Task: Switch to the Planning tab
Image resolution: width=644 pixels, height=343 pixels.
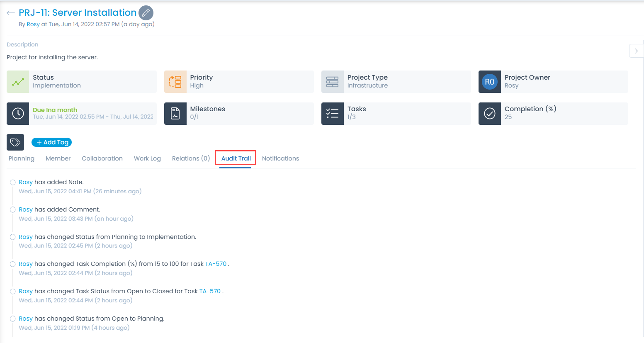Action: 22,158
